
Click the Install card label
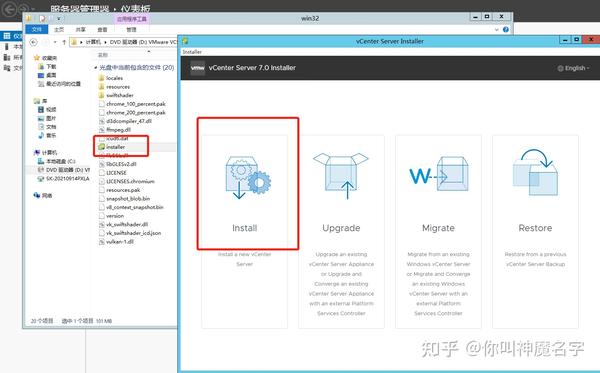[245, 228]
